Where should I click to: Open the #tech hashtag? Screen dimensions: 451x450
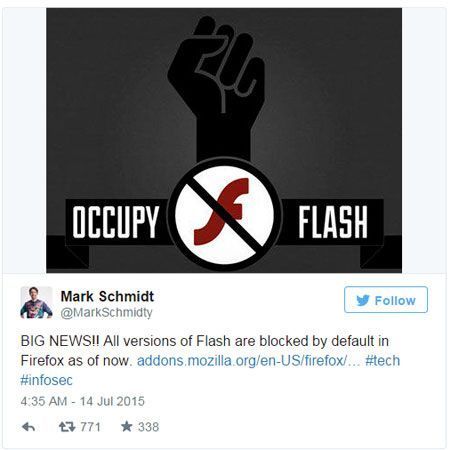382,361
